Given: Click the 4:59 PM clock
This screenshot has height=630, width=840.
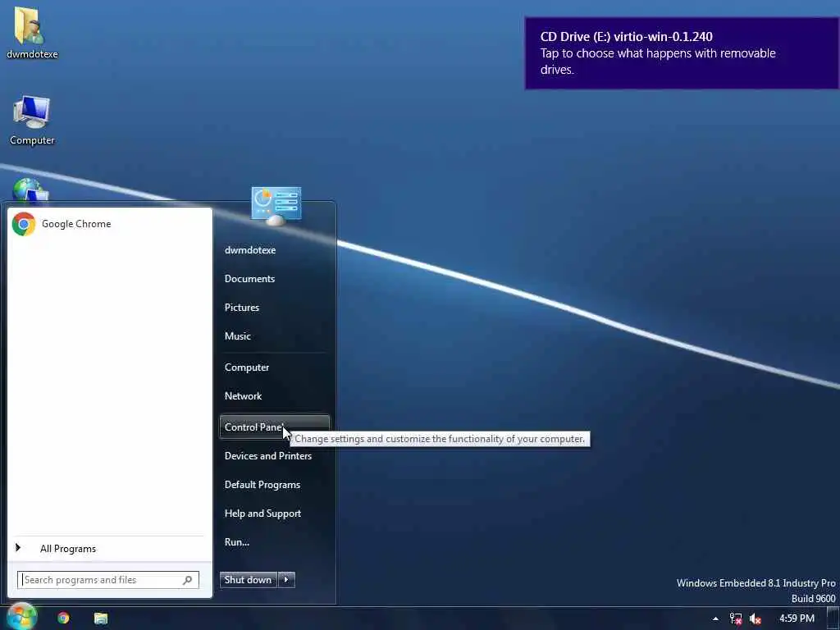Looking at the screenshot, I should coord(797,619).
